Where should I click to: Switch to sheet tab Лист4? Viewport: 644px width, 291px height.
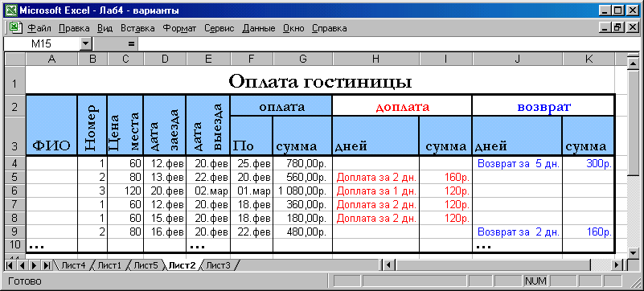point(73,265)
